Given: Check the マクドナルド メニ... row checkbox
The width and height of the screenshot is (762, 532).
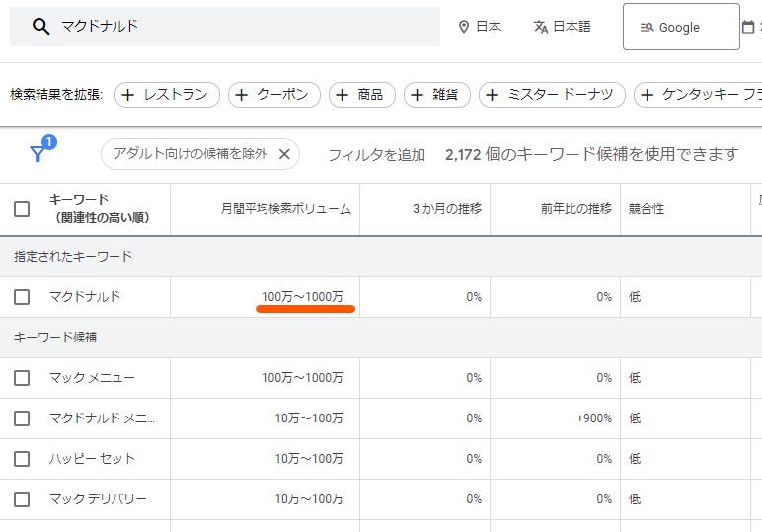Looking at the screenshot, I should pos(22,418).
